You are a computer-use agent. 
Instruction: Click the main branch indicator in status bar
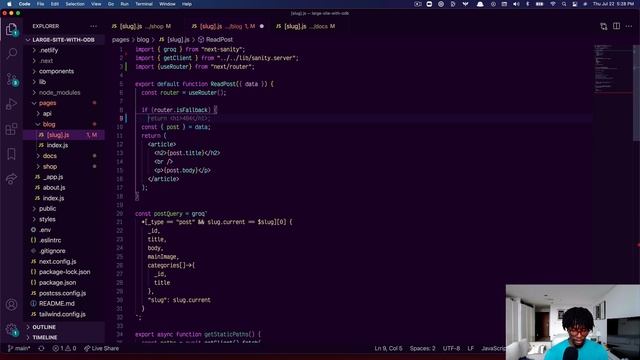[19, 348]
